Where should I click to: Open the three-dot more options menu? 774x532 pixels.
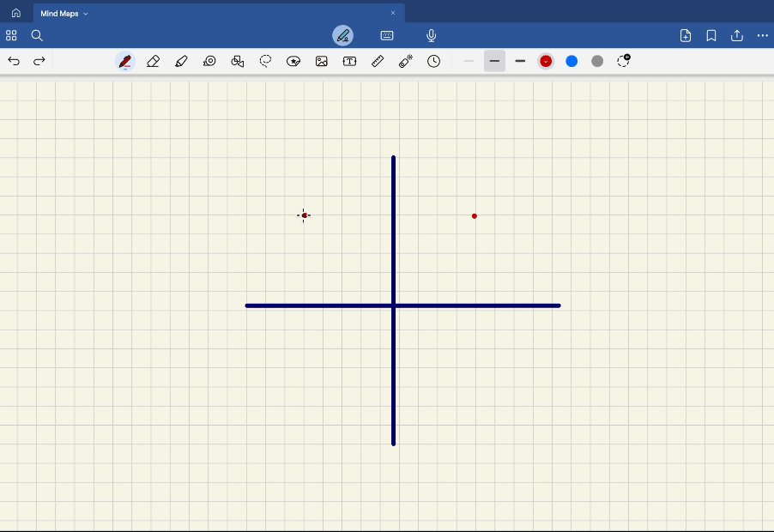763,36
